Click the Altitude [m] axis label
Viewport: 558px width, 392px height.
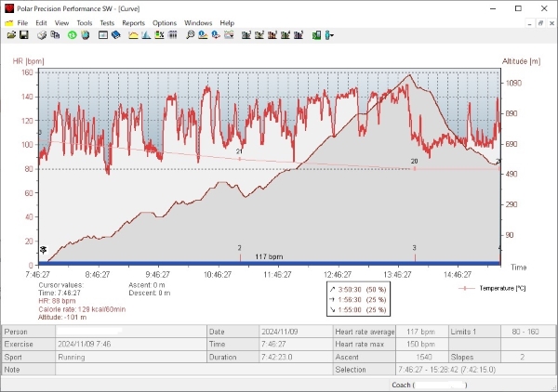click(521, 61)
